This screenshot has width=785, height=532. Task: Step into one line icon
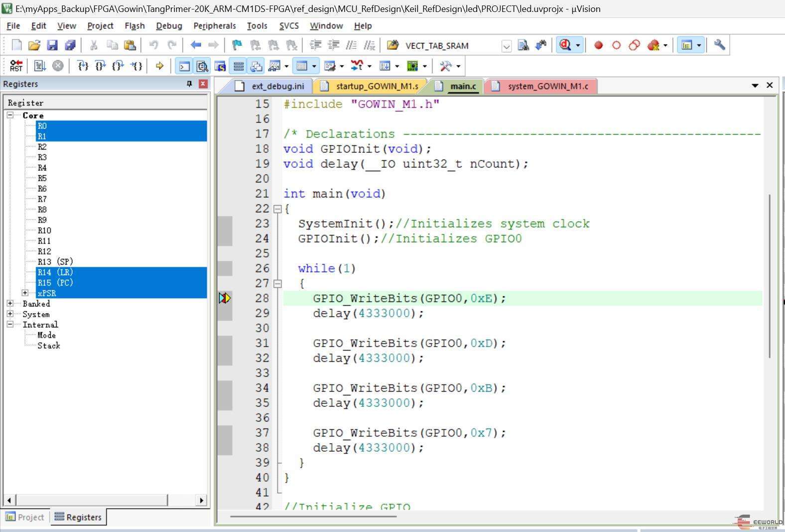[83, 66]
